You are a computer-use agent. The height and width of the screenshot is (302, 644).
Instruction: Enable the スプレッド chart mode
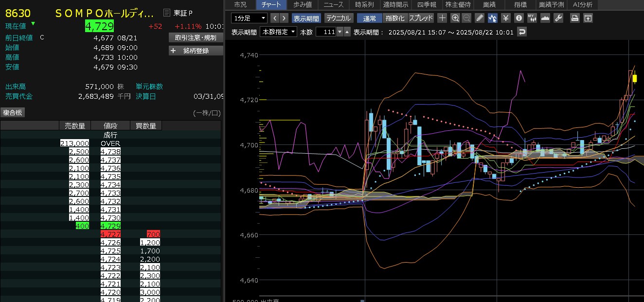click(x=421, y=18)
